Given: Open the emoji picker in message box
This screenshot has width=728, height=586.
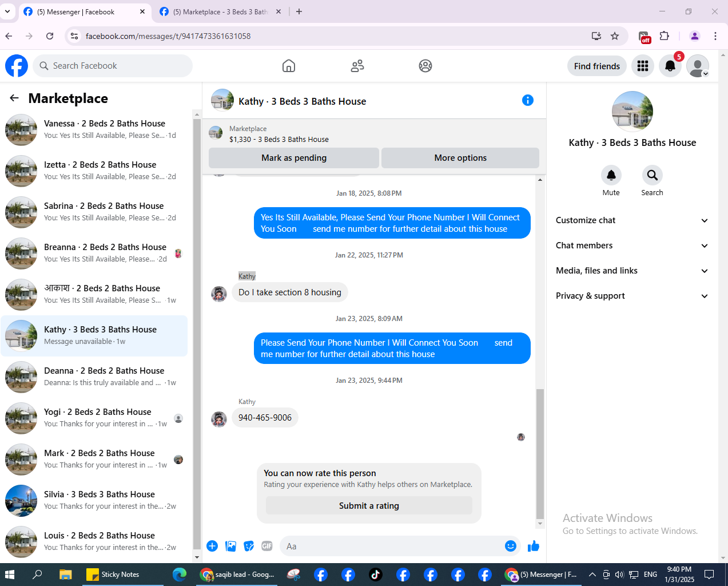Looking at the screenshot, I should click(x=511, y=546).
